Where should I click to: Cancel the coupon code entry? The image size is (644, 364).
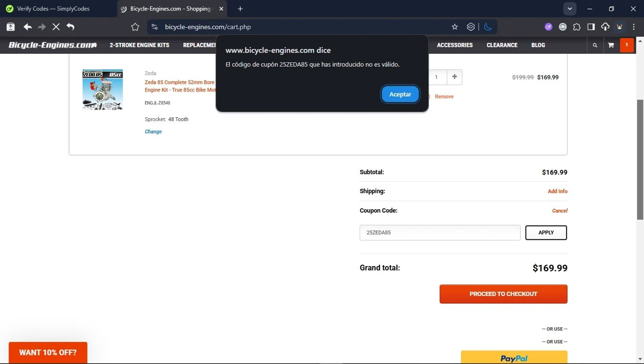click(x=559, y=211)
